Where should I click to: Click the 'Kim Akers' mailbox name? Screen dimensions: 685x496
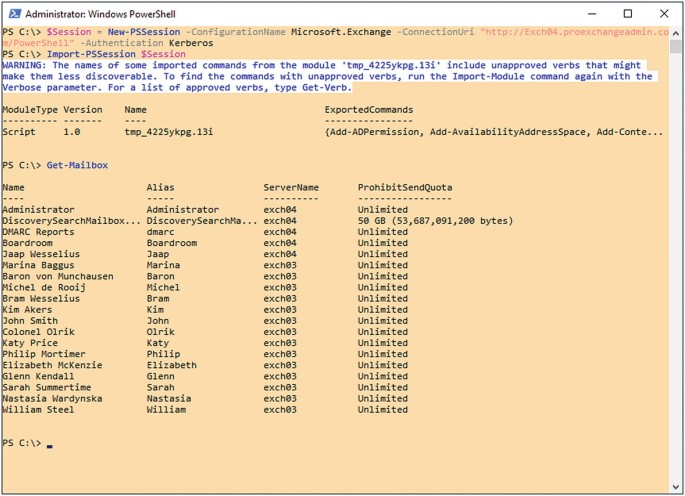pos(27,309)
